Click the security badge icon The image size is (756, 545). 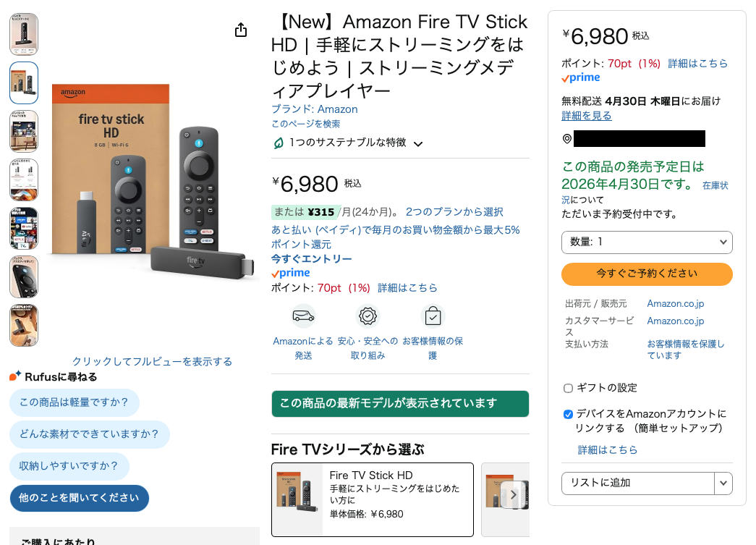368,316
